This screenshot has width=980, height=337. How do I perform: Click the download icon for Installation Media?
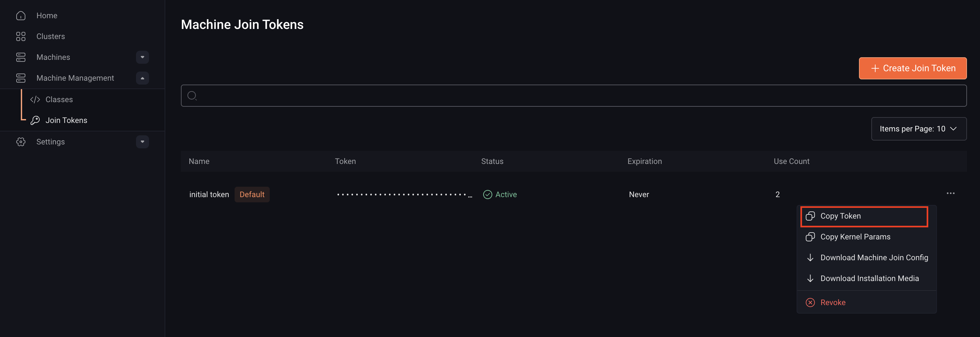[x=810, y=278]
